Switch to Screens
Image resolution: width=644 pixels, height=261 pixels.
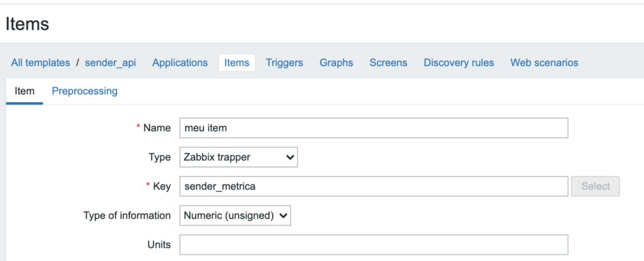coord(388,63)
